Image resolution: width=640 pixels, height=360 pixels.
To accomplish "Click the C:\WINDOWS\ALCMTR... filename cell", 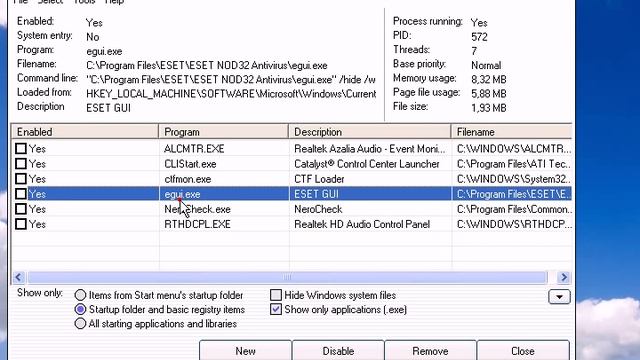I will [514, 149].
